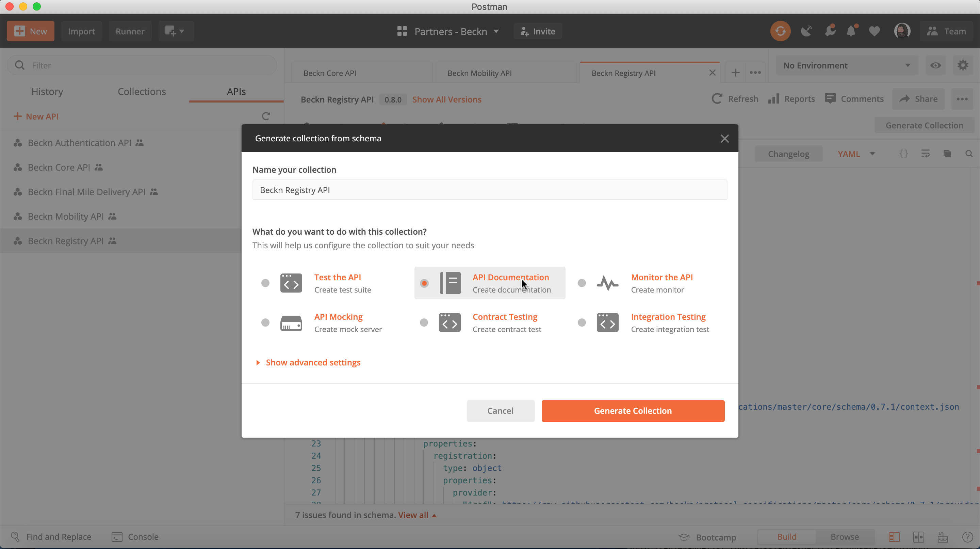Click the Monitor the API pulse icon
The height and width of the screenshot is (549, 980).
tap(607, 283)
